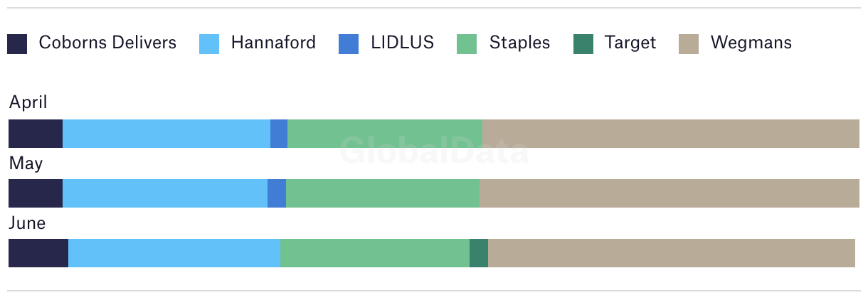Click the LIDLUS segment in May bar
The height and width of the screenshot is (300, 868).
[277, 193]
